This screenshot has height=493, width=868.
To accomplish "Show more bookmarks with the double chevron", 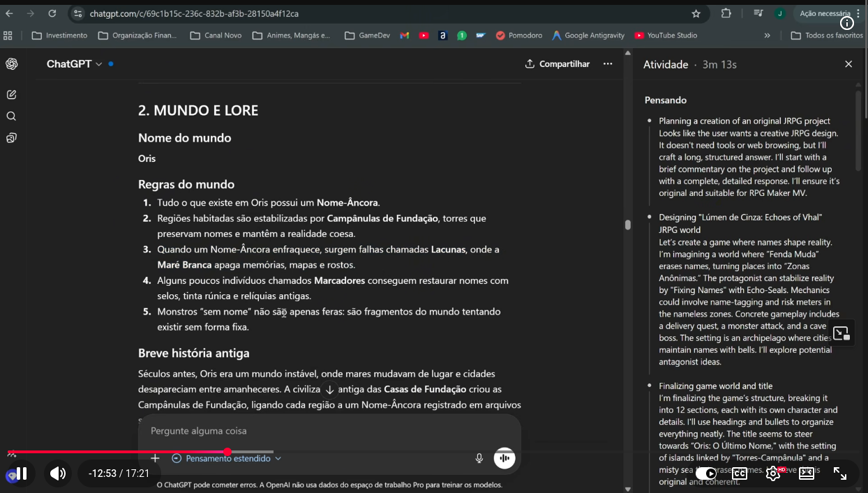I will tap(767, 35).
